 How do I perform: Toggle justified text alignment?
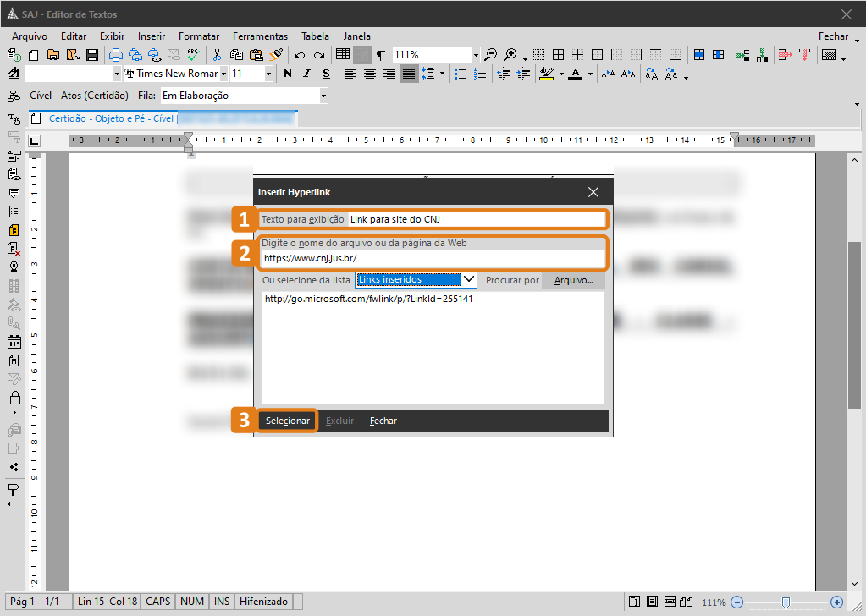(409, 74)
